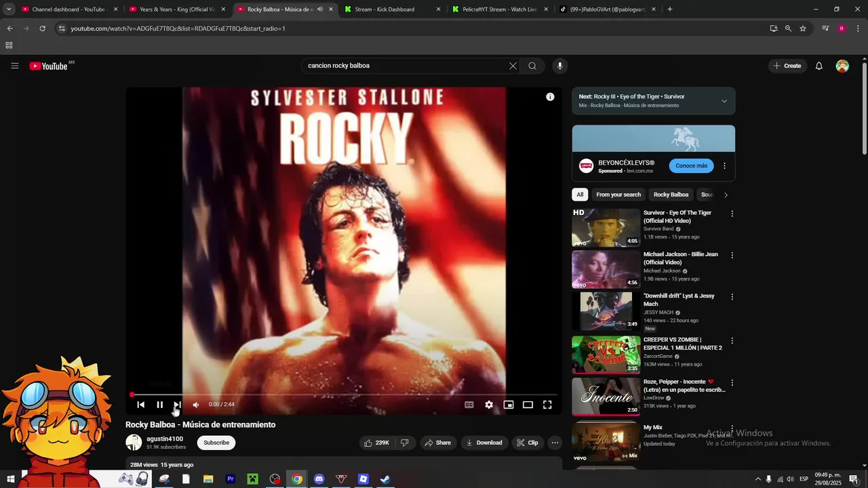
Task: Toggle subtitles CC in player
Action: coord(469,405)
